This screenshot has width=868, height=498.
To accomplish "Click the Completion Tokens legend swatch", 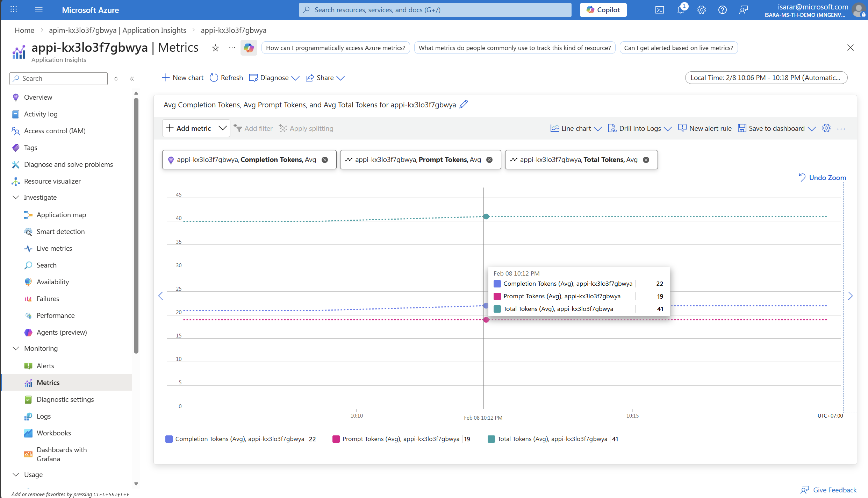I will tap(169, 439).
